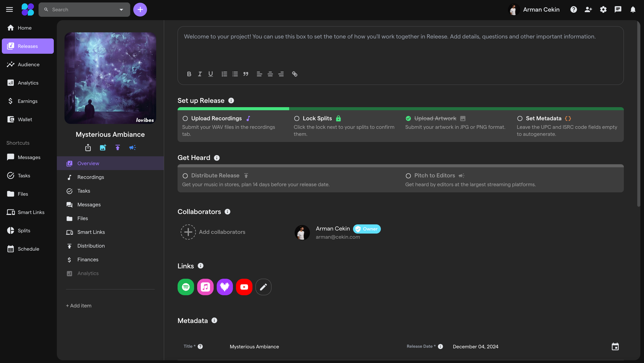
Task: Open the Spotify link icon
Action: click(186, 287)
